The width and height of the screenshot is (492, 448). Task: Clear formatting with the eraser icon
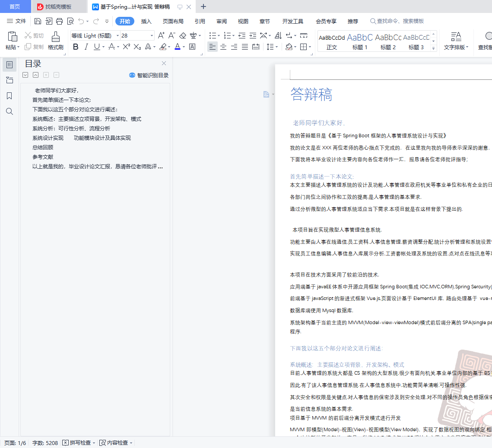183,35
